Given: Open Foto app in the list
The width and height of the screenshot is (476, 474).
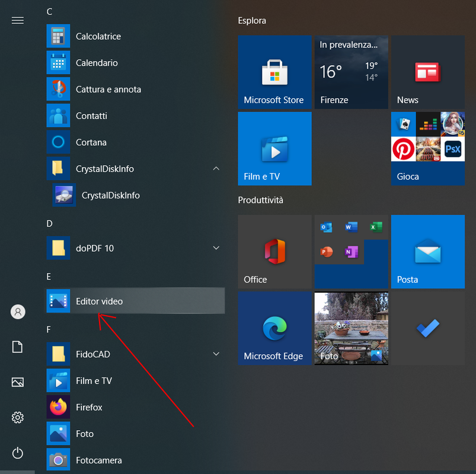Looking at the screenshot, I should 135,434.
